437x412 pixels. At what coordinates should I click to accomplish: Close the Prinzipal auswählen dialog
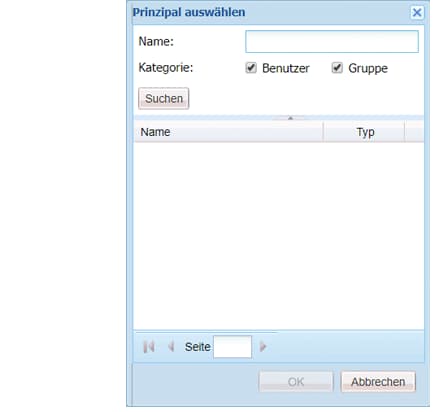[x=417, y=13]
